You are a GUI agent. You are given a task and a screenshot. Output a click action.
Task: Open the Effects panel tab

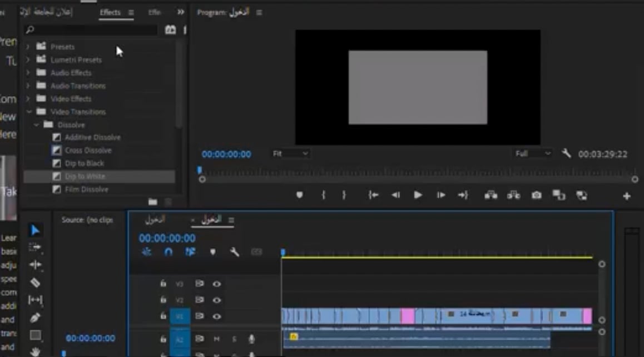click(110, 12)
